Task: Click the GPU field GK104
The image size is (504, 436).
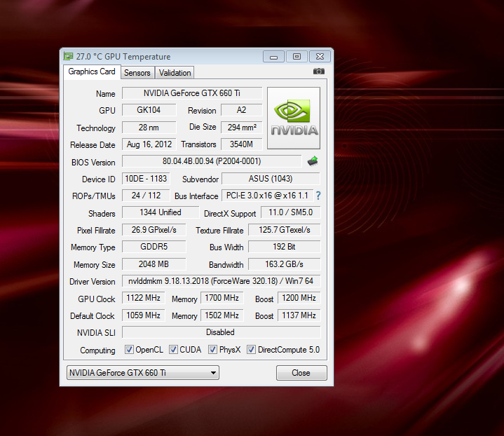Action: point(149,110)
